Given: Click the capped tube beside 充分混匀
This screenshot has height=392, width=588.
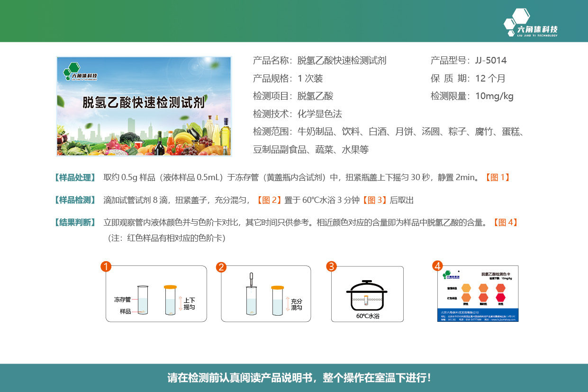Looking at the screenshot, I should click(278, 301).
